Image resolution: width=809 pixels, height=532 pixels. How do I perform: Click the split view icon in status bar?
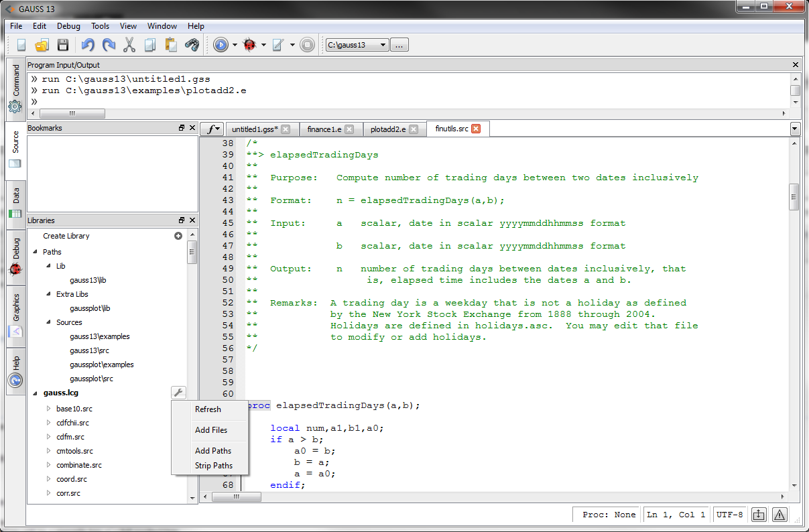tap(758, 515)
